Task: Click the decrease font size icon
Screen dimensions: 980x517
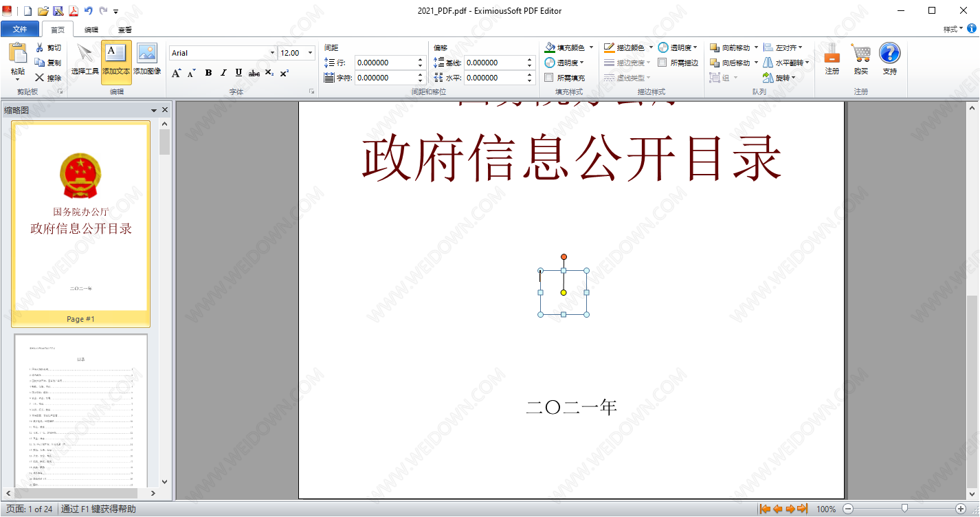Action: pos(192,73)
